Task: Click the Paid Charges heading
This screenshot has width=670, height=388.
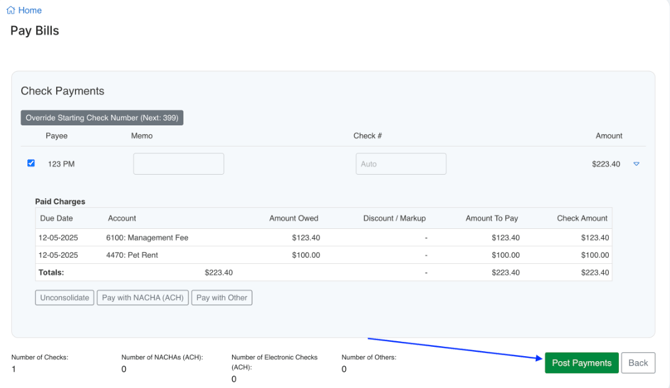Action: tap(60, 201)
